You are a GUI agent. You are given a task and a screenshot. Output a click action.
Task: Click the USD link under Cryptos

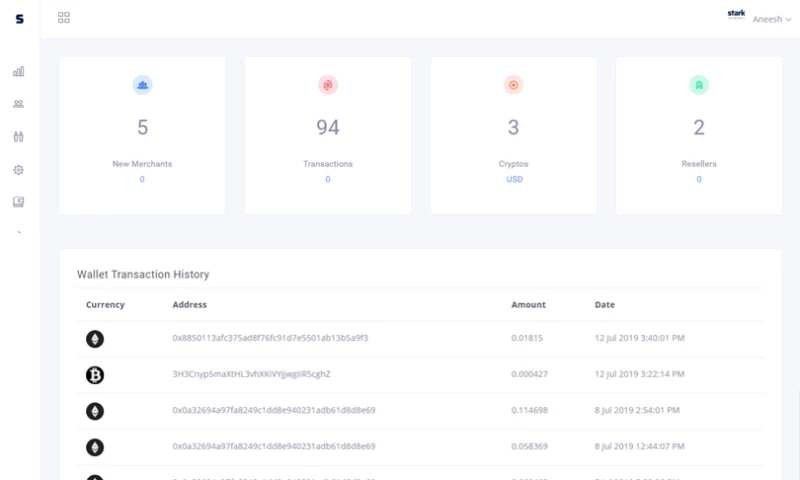tap(514, 179)
